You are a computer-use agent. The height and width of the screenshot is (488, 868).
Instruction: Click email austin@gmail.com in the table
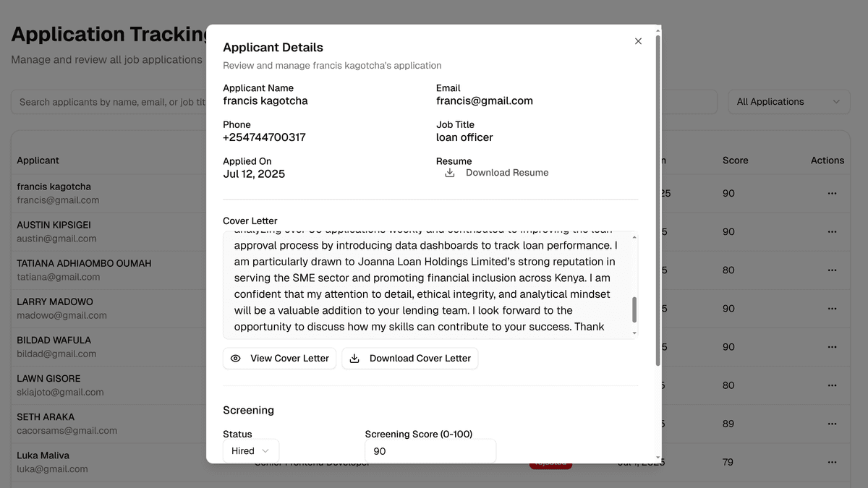(56, 239)
